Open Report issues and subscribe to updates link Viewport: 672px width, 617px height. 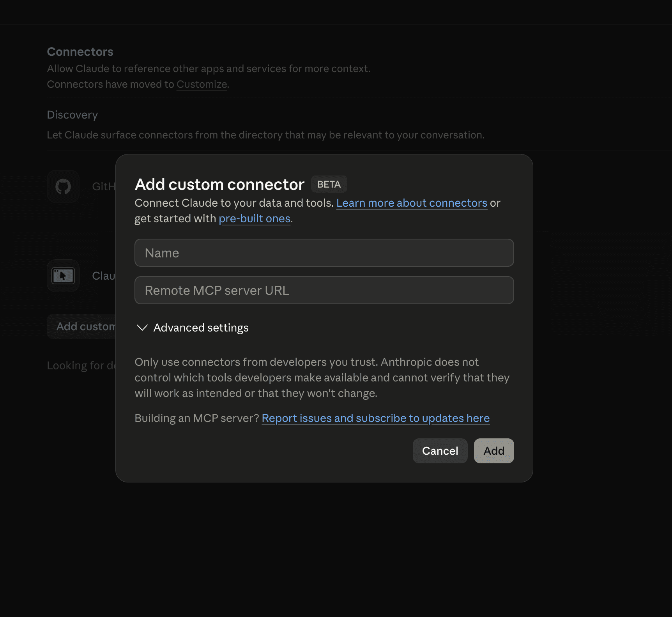point(376,418)
